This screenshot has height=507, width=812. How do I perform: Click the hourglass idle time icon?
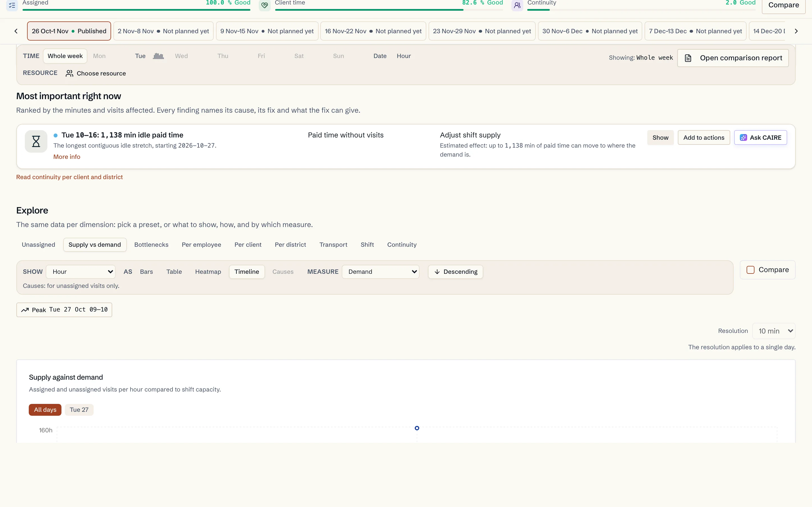click(x=36, y=141)
